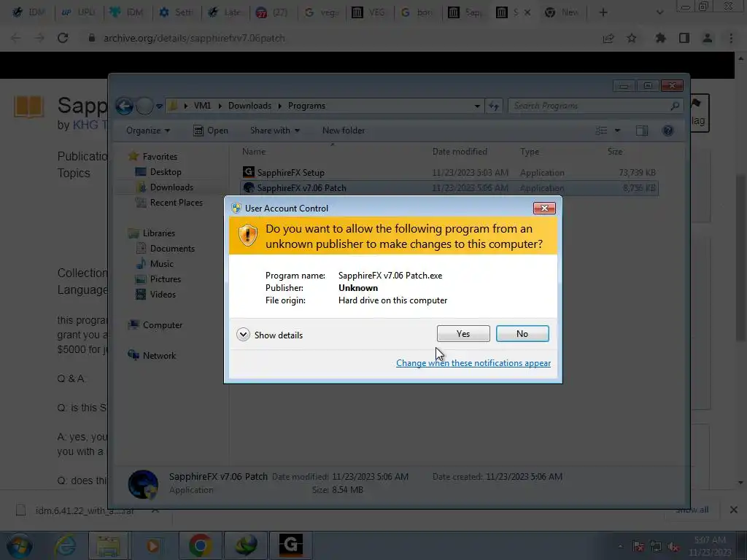Click Open in Explorer toolbar
This screenshot has width=747, height=560.
211,131
